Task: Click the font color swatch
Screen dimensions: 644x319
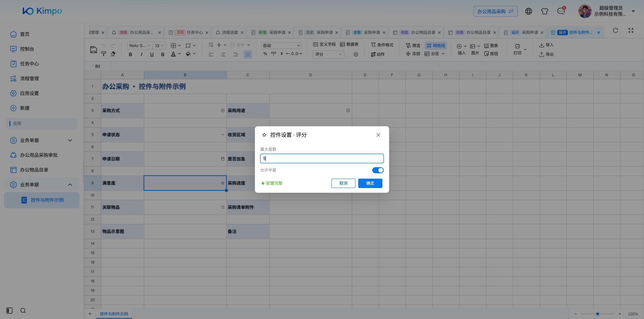Action: [x=173, y=54]
